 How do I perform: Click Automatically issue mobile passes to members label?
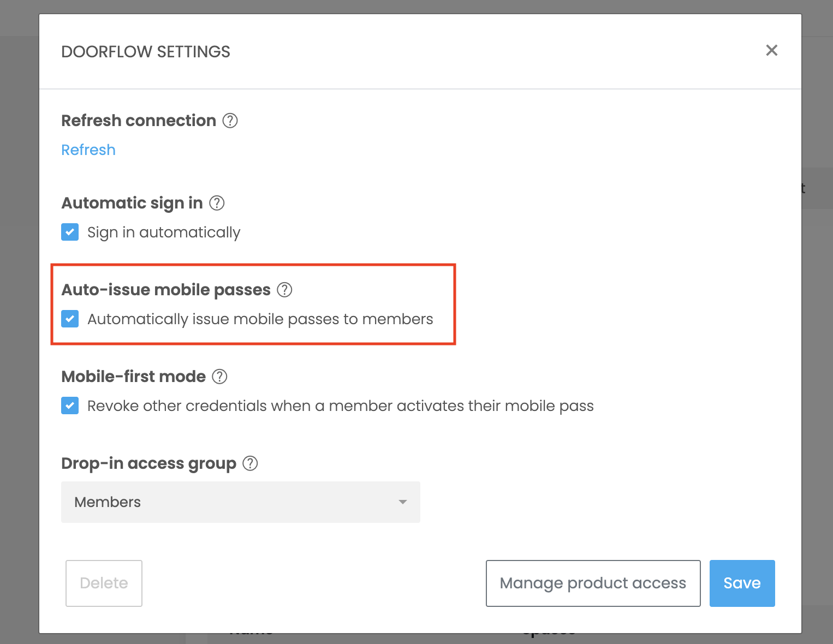(260, 319)
